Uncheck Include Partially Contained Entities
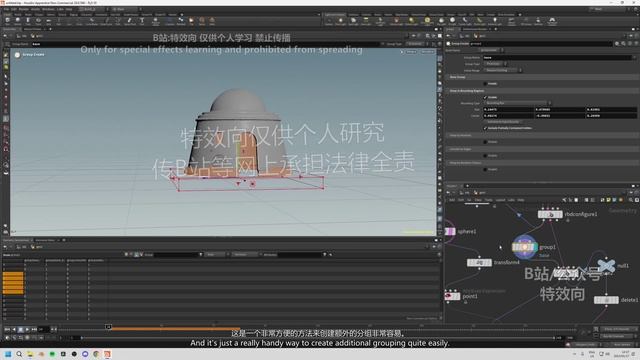 tap(485, 128)
